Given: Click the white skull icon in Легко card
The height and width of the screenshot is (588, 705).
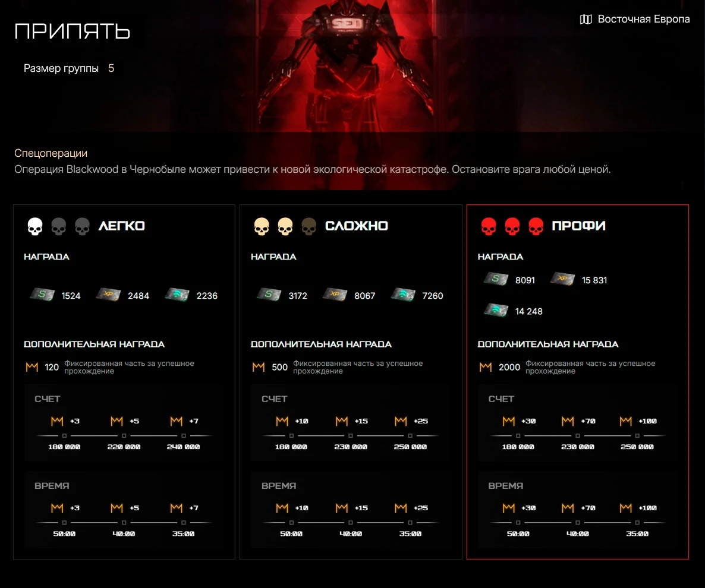Looking at the screenshot, I should [x=35, y=226].
